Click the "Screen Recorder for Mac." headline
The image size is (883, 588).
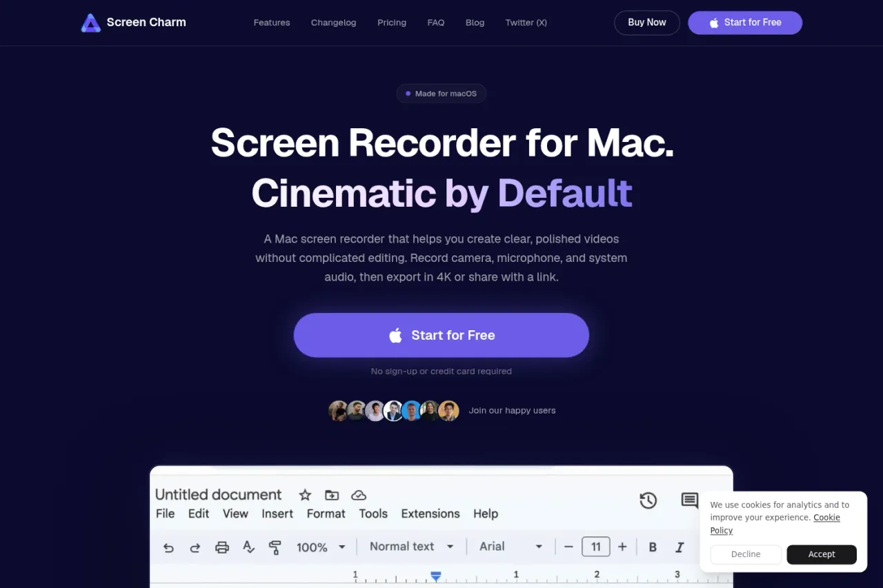[x=442, y=143]
